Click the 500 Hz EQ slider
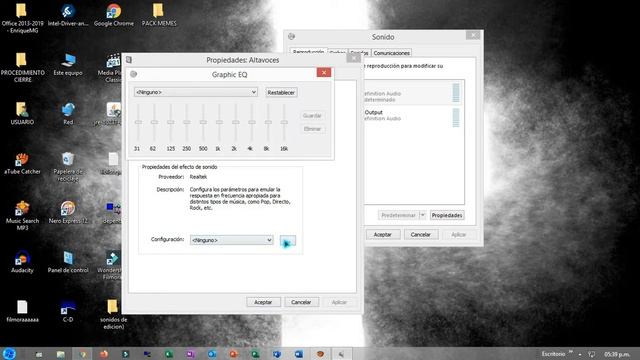Screen dimensions: 640x360 point(203,122)
